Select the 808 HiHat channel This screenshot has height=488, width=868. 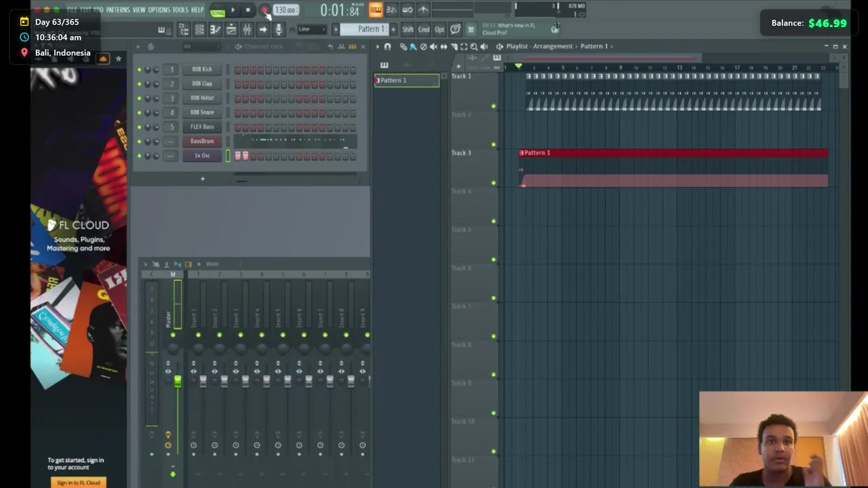coord(202,98)
